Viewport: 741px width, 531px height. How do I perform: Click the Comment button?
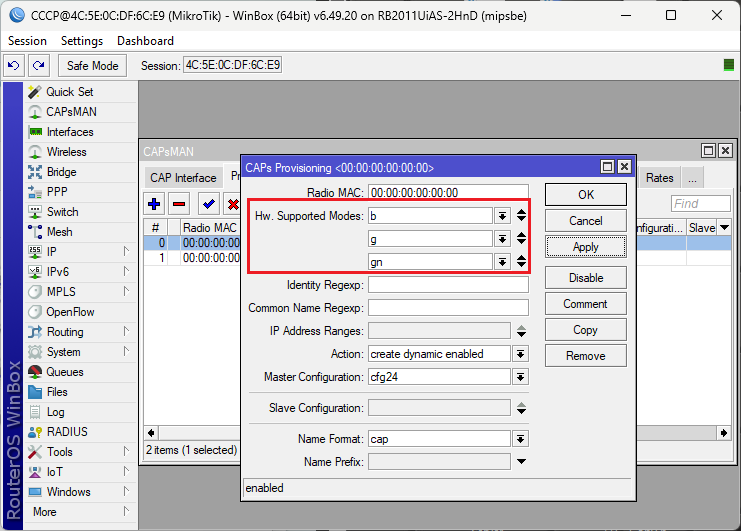586,304
